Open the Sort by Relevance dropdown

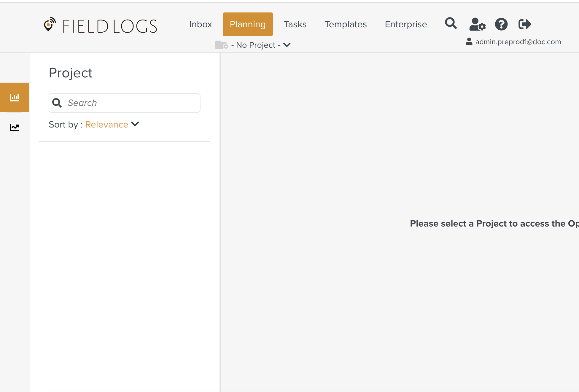(x=107, y=125)
